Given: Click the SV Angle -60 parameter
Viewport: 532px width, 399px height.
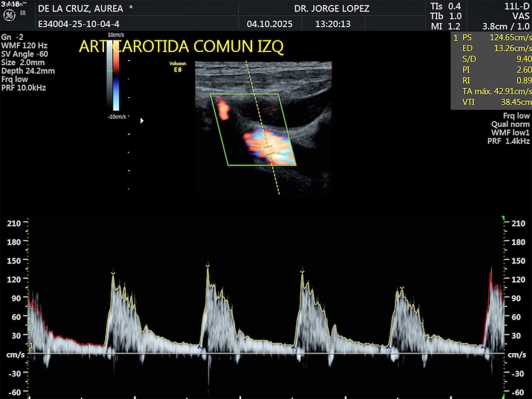Looking at the screenshot, I should click(x=24, y=54).
